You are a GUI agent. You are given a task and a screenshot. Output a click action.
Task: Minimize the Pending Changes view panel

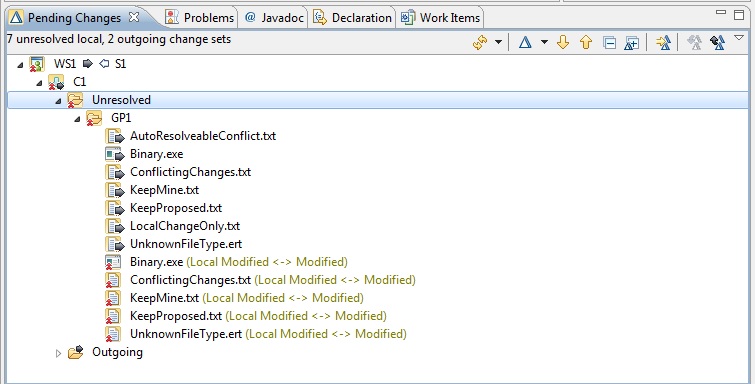(721, 13)
